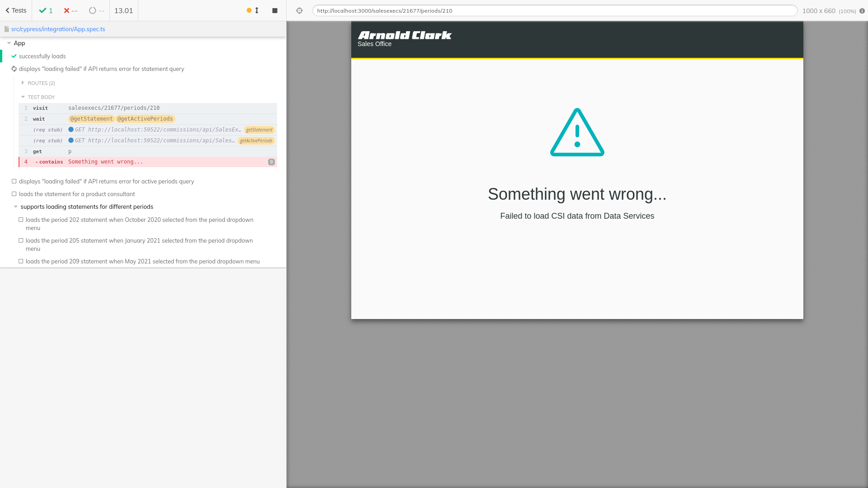Click the pending tests spinner counter
This screenshot has width=868, height=488.
(x=96, y=10)
